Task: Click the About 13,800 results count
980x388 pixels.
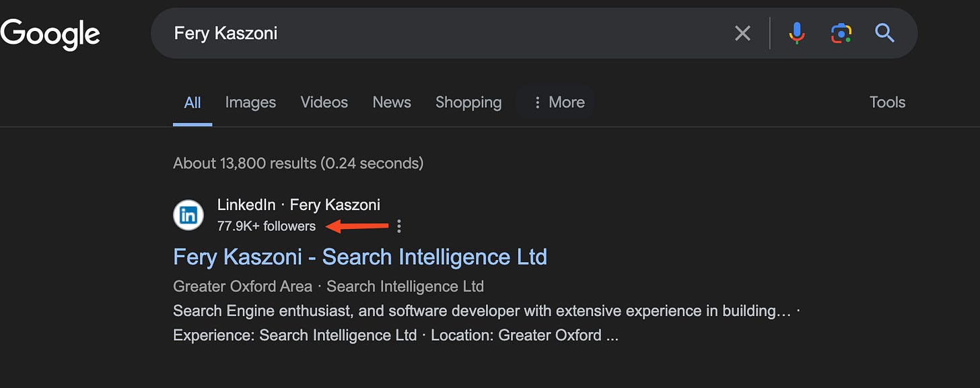Action: (298, 163)
